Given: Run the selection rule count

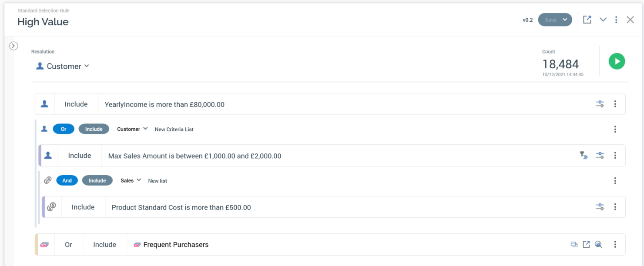Looking at the screenshot, I should pos(617,61).
